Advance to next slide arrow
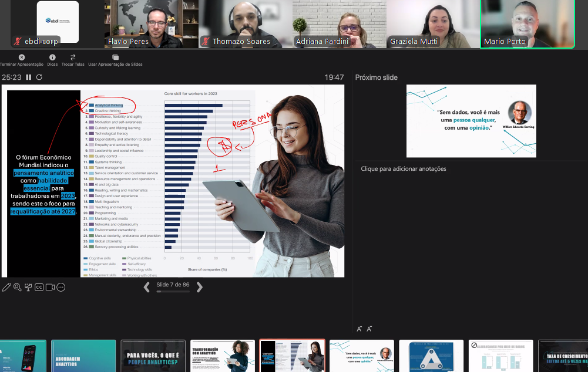 200,287
